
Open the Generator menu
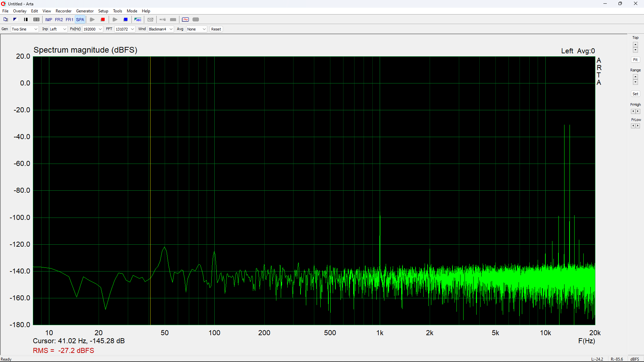[x=85, y=11]
